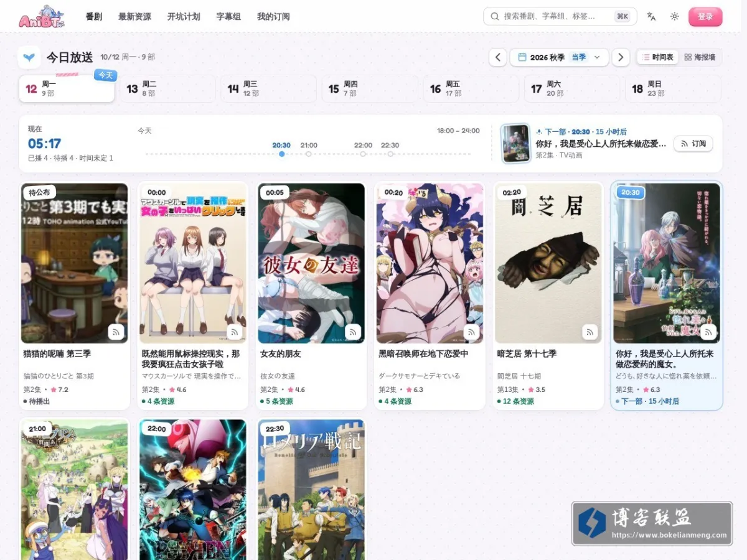The width and height of the screenshot is (747, 560).
Task: Click the pink 登录 button
Action: point(705,17)
